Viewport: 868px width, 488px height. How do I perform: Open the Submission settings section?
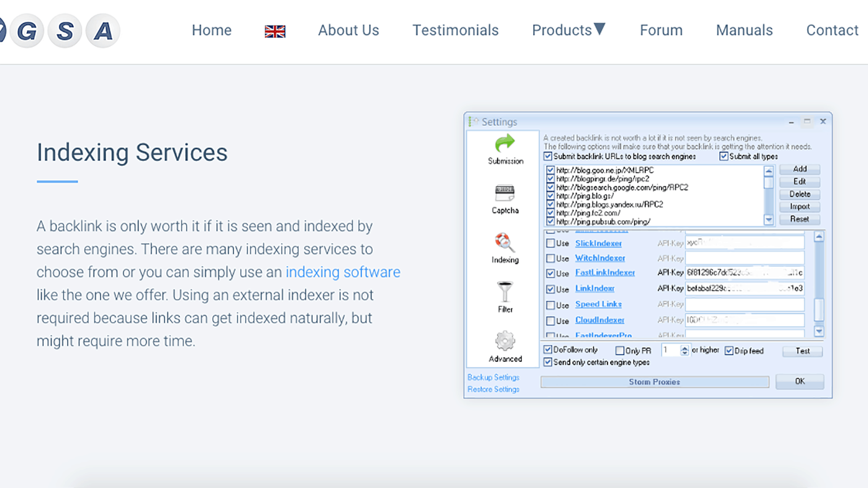(x=505, y=150)
